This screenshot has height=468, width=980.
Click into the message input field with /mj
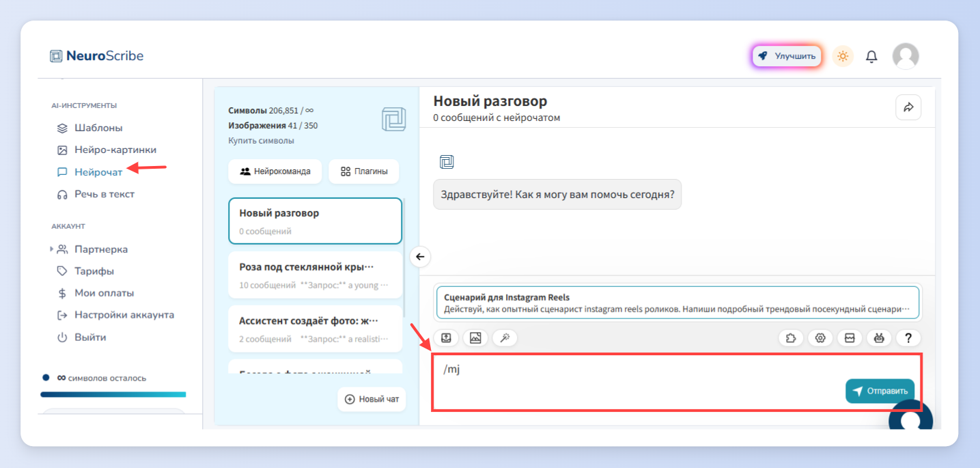[x=677, y=382]
